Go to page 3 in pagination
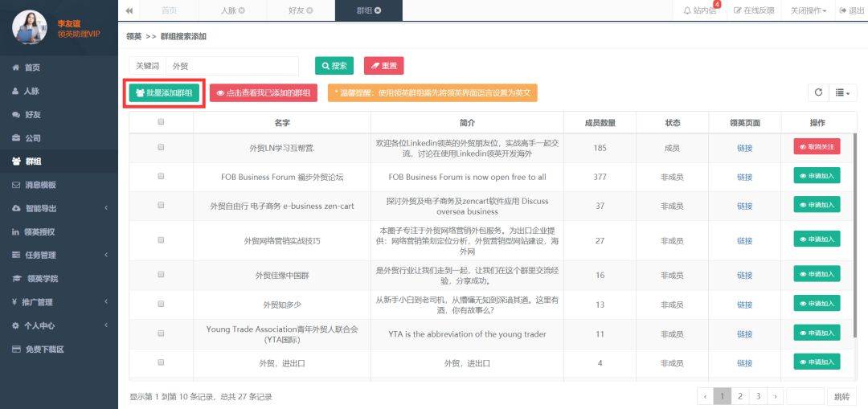868x409 pixels. [758, 396]
